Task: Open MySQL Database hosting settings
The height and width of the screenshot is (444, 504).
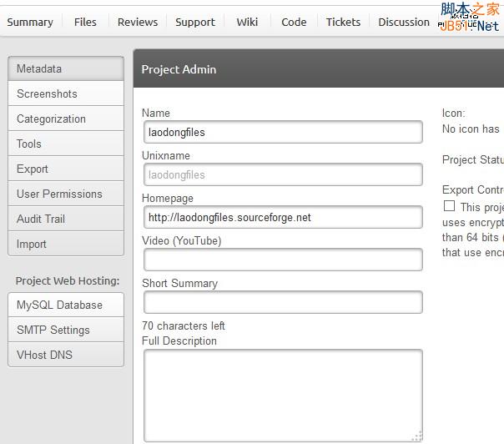Action: 66,305
